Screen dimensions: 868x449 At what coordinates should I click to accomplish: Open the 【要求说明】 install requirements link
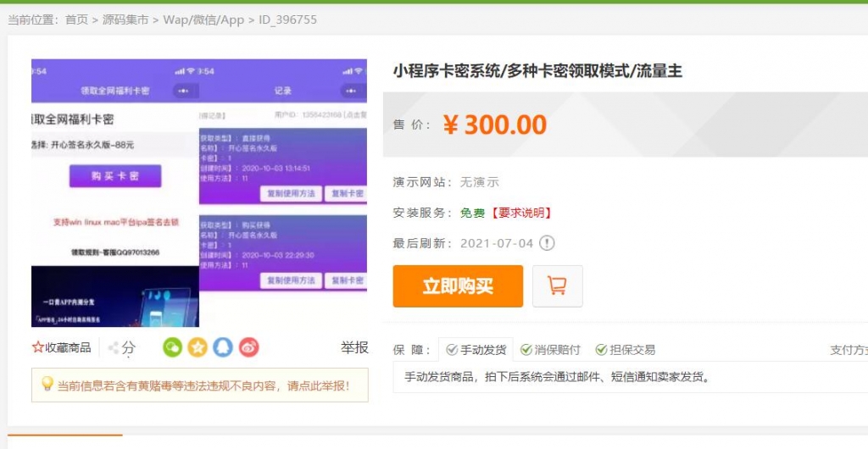[x=519, y=213]
